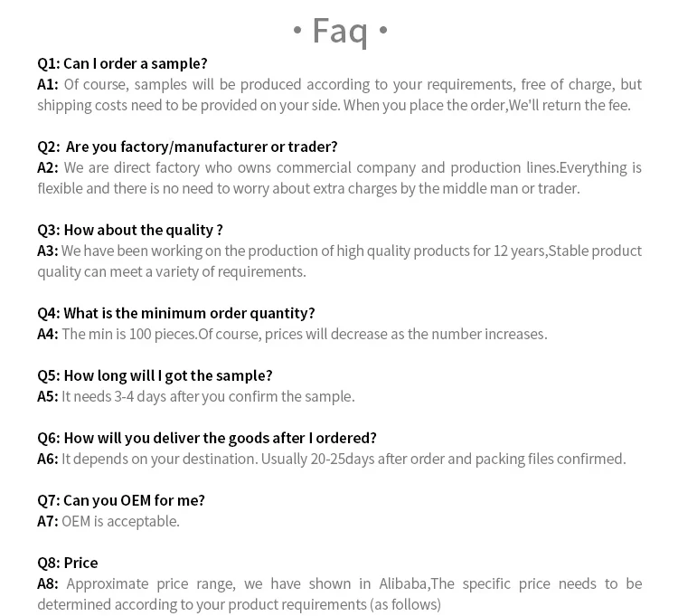The width and height of the screenshot is (678, 616).
Task: Click the text "(as follows)" ending the A8 answer
Action: click(x=405, y=604)
